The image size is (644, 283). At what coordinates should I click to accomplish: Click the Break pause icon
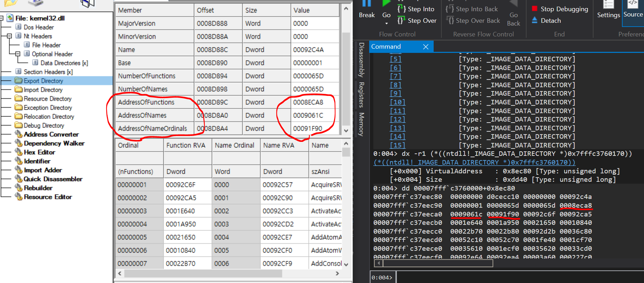367,4
